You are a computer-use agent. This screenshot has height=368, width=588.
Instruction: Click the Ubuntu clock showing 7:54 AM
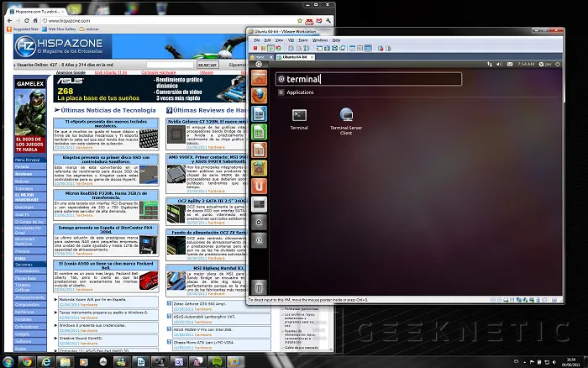coord(526,64)
